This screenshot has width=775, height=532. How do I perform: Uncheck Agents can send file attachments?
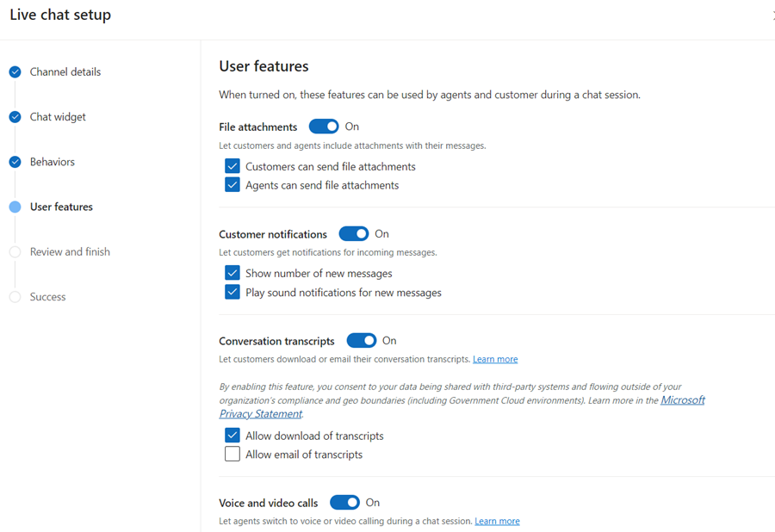[232, 185]
